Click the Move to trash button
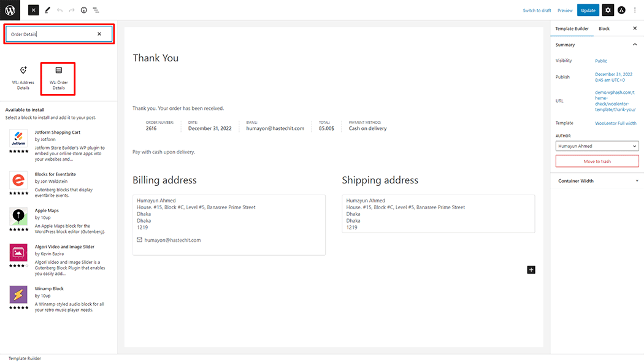This screenshot has height=362, width=644. click(x=597, y=161)
